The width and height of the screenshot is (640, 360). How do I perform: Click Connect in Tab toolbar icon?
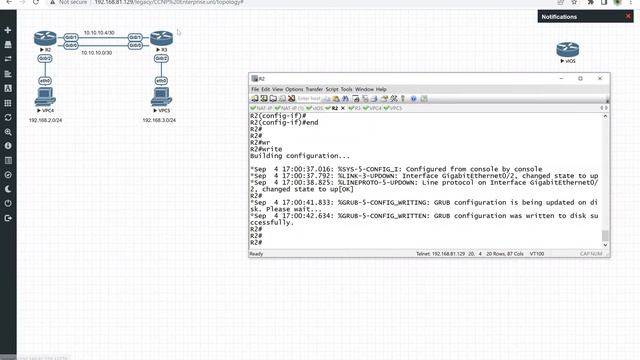pyautogui.click(x=273, y=98)
